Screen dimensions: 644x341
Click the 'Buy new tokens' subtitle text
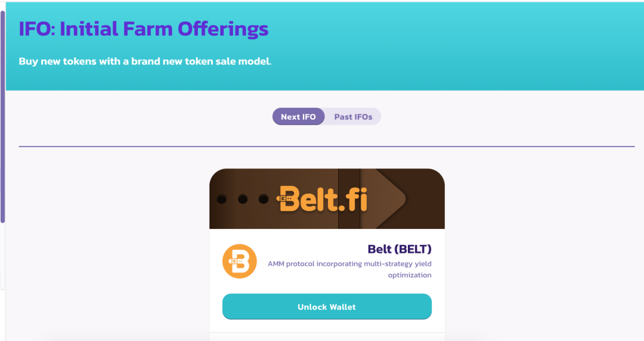click(x=145, y=61)
